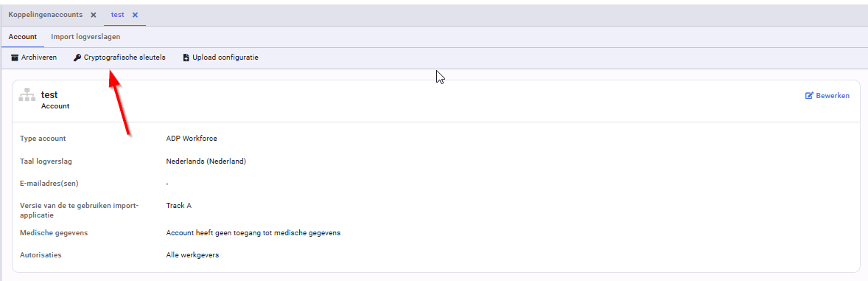The height and width of the screenshot is (281, 868).
Task: Select the test tab
Action: (x=117, y=15)
